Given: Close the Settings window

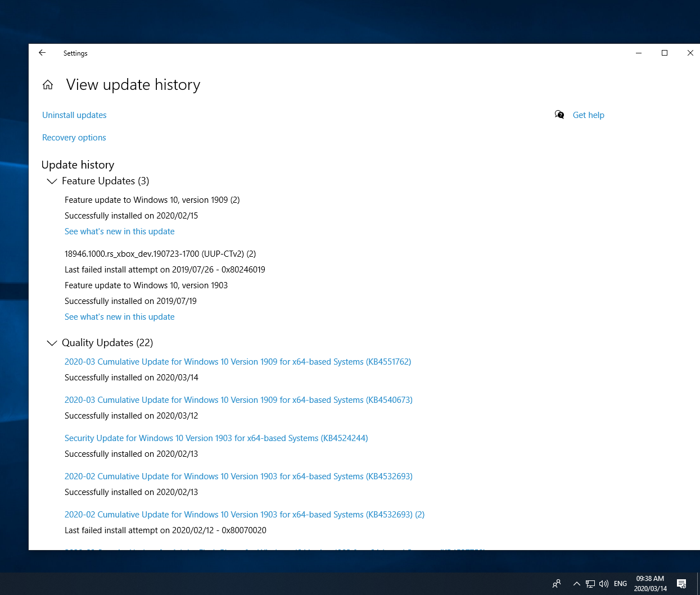Looking at the screenshot, I should 690,53.
